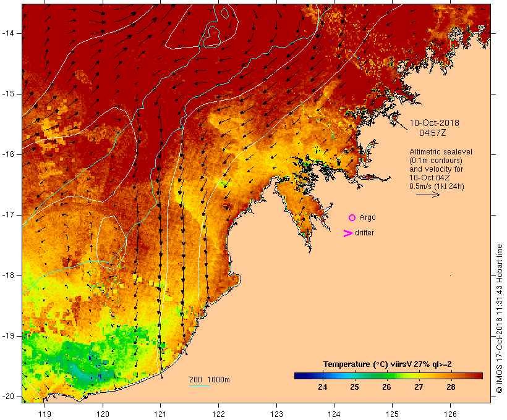Click the longitude label '121'
This screenshot has width=507, height=420.
click(x=160, y=414)
